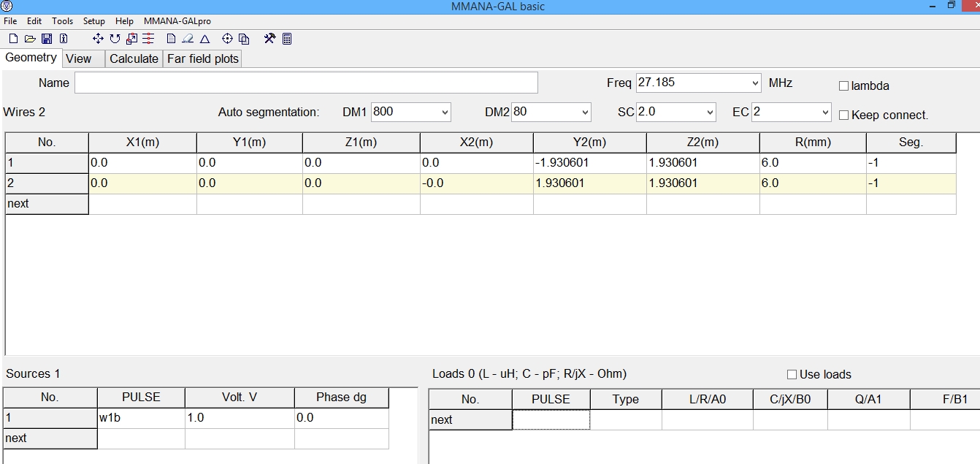Open the Edit menu
The image size is (980, 464).
click(34, 21)
